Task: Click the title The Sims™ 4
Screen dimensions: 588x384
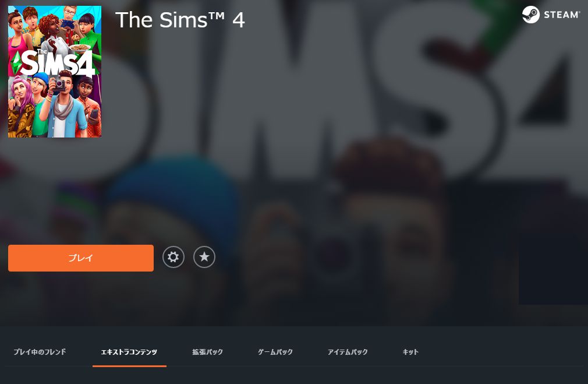Action: 180,19
